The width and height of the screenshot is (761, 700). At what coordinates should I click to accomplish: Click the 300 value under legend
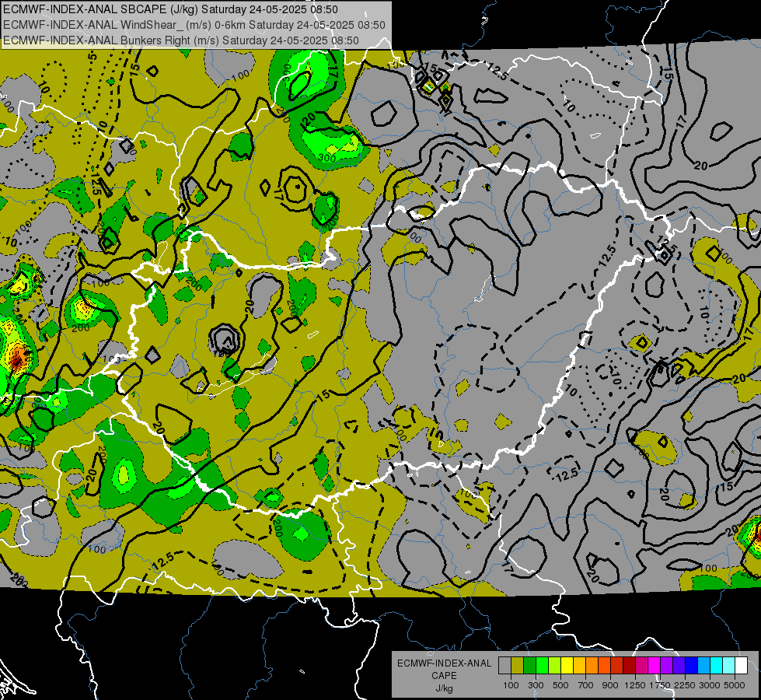coord(536,685)
